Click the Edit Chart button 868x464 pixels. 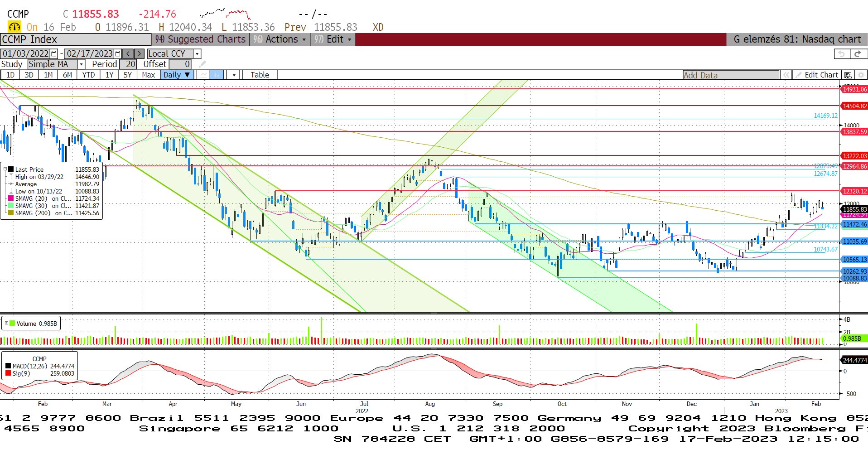point(817,75)
